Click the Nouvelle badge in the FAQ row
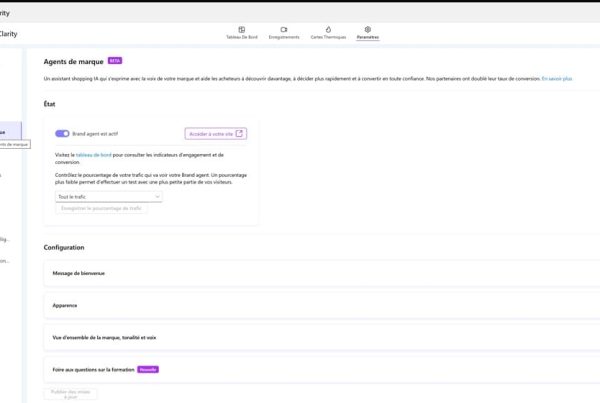The height and width of the screenshot is (403, 600). [148, 370]
